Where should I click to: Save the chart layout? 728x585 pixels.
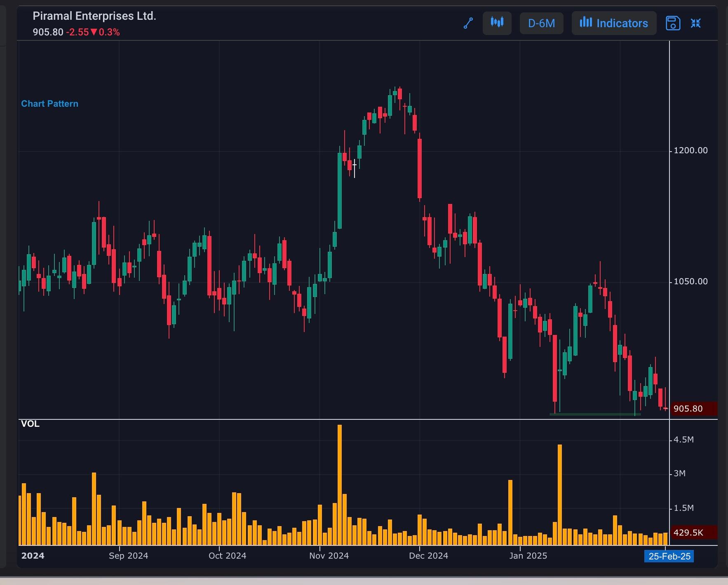(673, 23)
